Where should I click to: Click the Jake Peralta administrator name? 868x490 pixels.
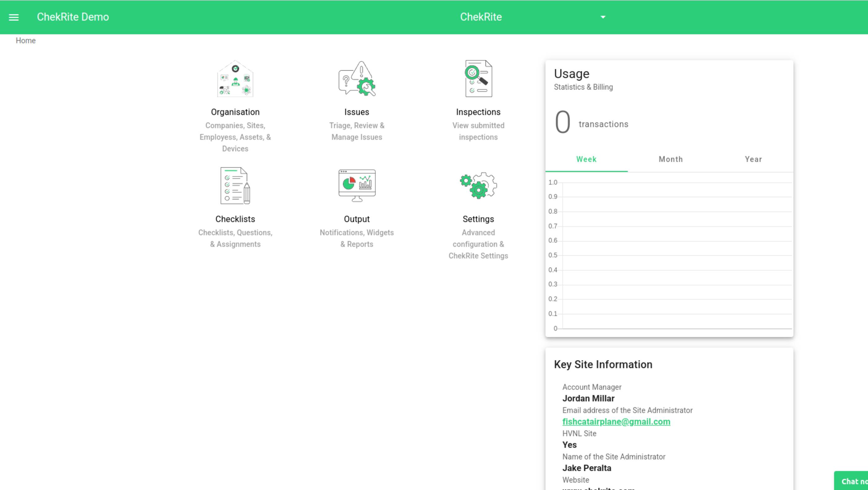(x=587, y=468)
